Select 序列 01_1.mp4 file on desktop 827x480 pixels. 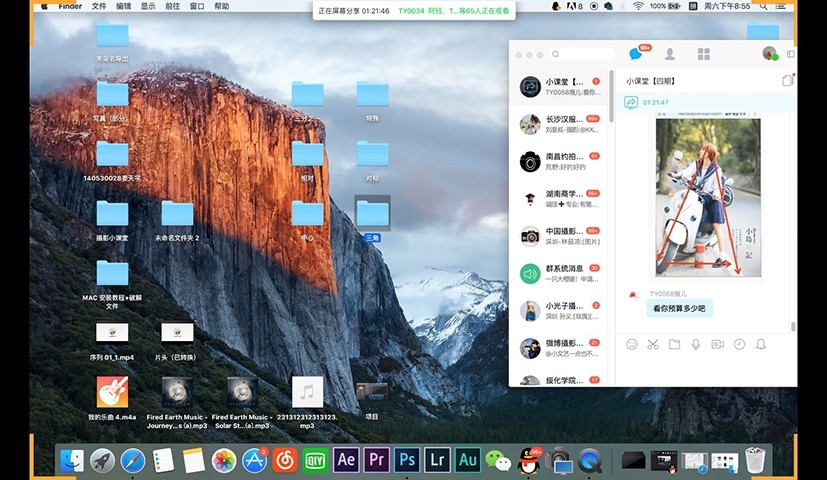112,341
